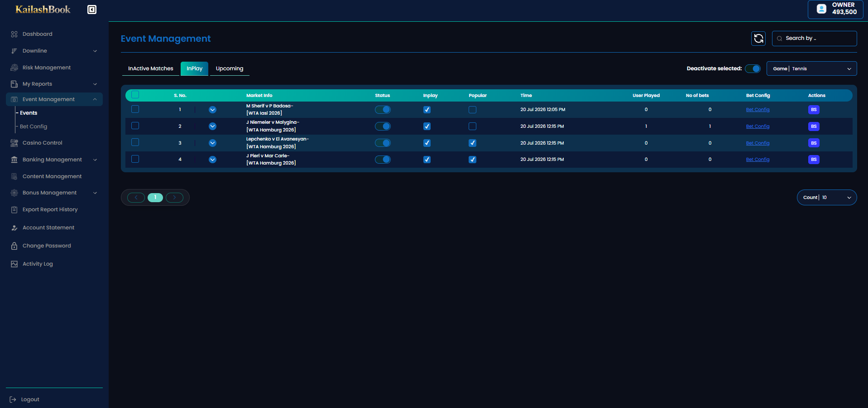Switch to Upcoming tab
Image resolution: width=868 pixels, height=408 pixels.
tap(230, 68)
